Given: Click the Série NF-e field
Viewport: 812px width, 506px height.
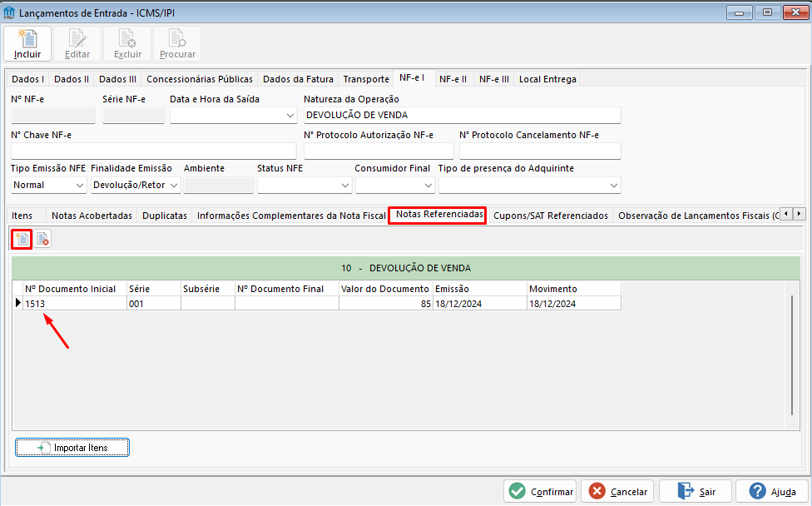Looking at the screenshot, I should pyautogui.click(x=133, y=115).
